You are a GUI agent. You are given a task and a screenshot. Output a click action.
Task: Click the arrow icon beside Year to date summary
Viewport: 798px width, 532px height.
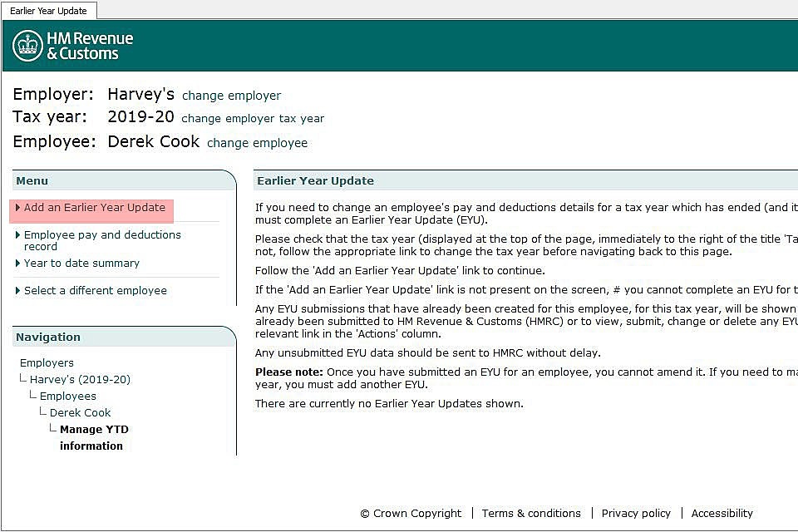point(18,264)
